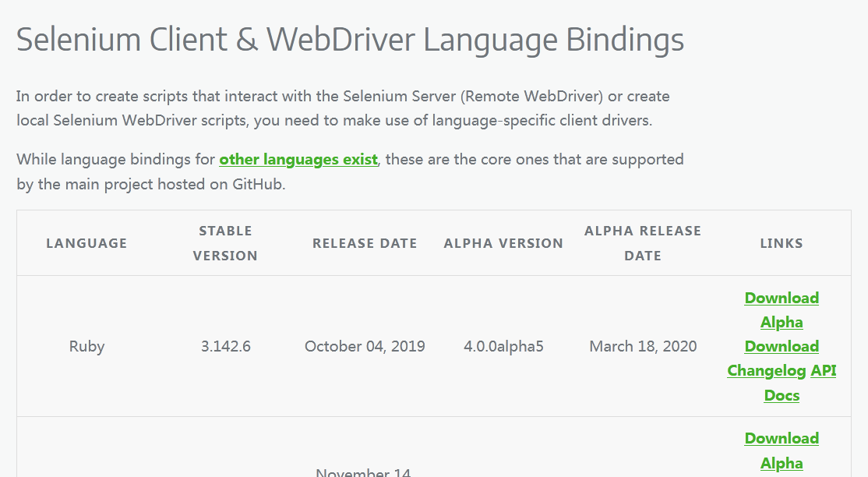
Task: Click the STABLE VERSION column header
Action: click(225, 243)
